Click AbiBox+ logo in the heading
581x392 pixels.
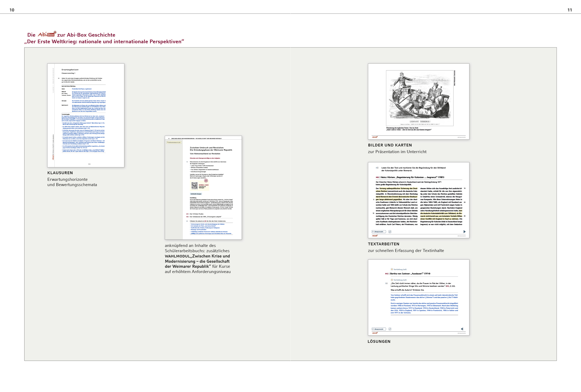pyautogui.click(x=47, y=34)
